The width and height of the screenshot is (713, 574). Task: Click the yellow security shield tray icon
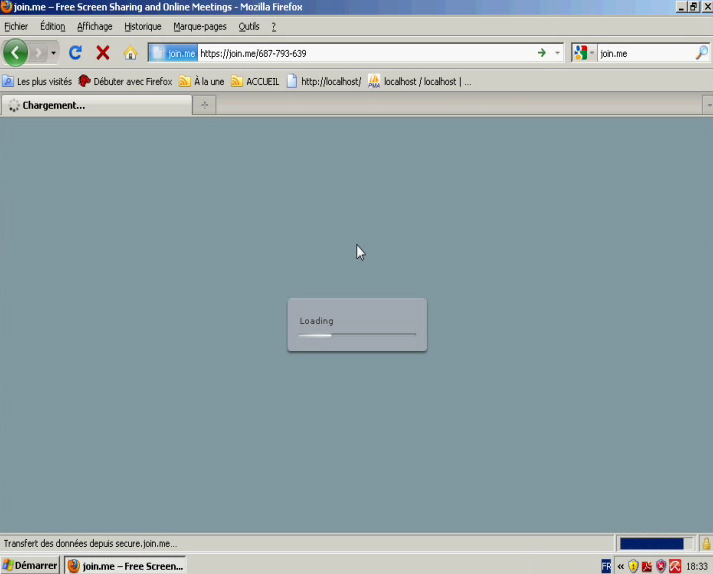pyautogui.click(x=633, y=566)
